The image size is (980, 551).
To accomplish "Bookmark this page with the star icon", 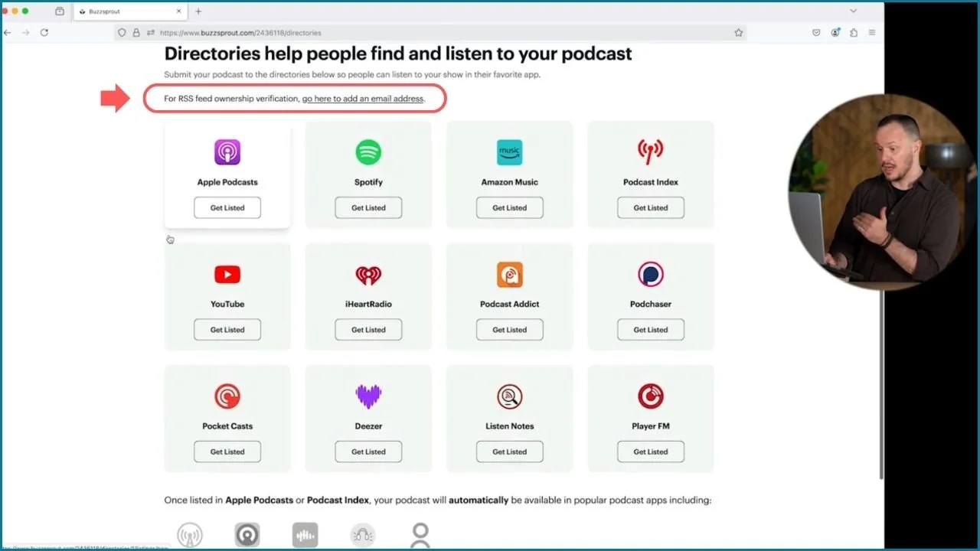I will click(x=739, y=33).
